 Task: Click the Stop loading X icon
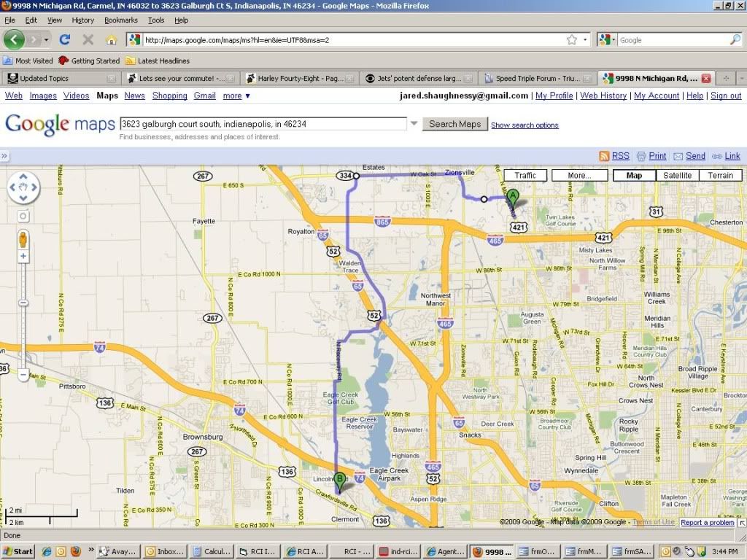[88, 39]
